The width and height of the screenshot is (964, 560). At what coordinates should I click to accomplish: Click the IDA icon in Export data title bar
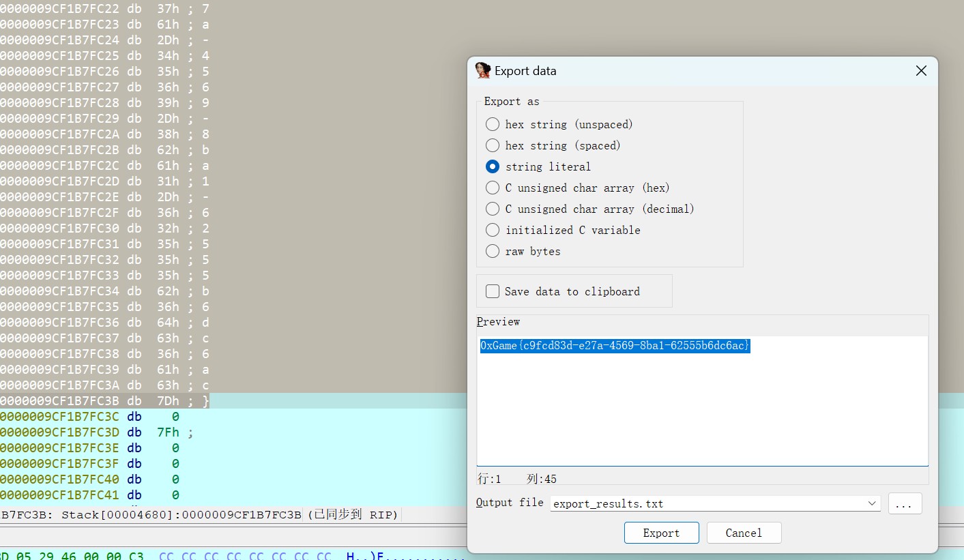coord(483,71)
